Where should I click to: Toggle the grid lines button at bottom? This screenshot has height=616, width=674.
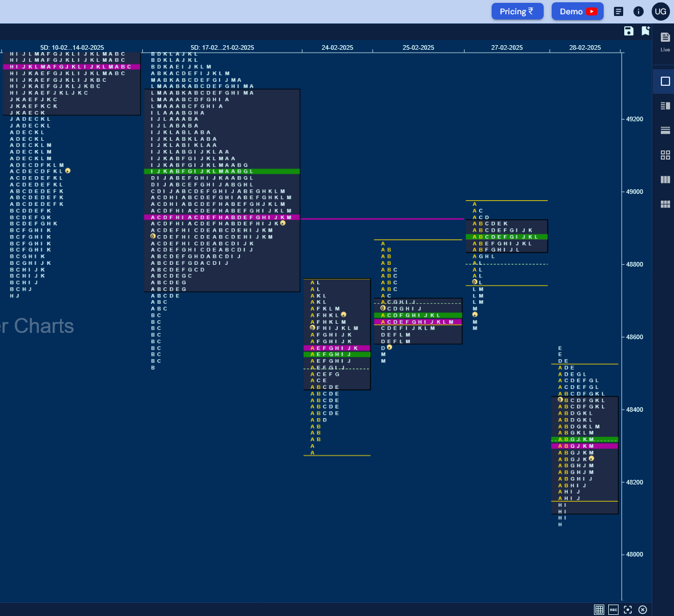[599, 610]
